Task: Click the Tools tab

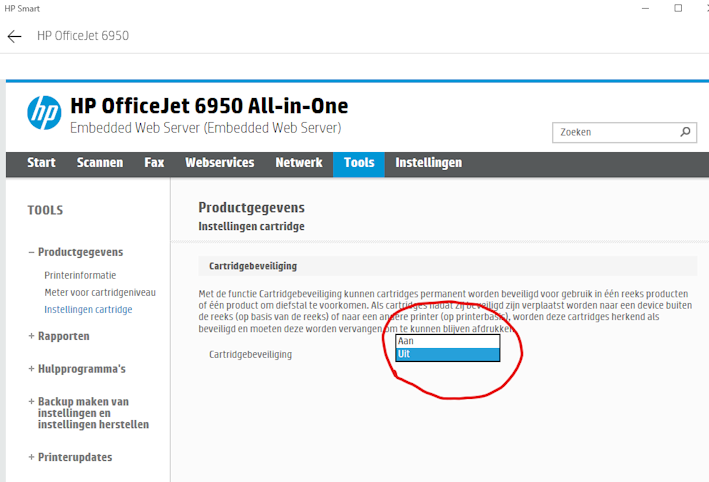Action: pos(359,164)
